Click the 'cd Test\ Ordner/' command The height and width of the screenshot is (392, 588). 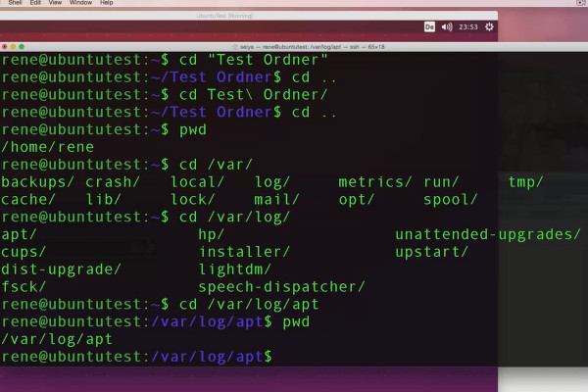coord(254,95)
